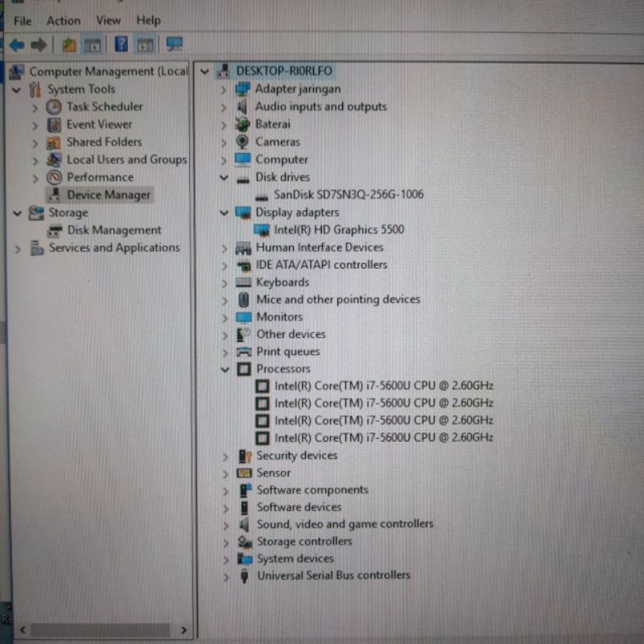Screen dimensions: 644x644
Task: Click the Show/Hide Console Tree toolbar icon
Action: pyautogui.click(x=93, y=45)
